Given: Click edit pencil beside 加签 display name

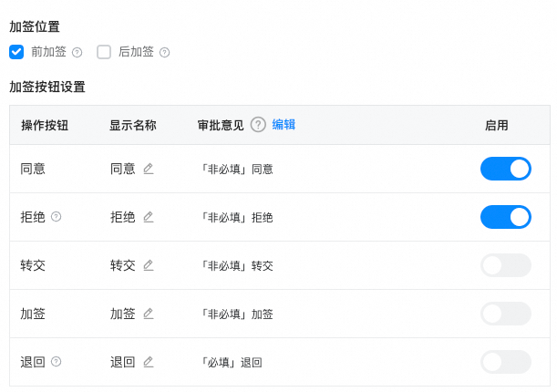Looking at the screenshot, I should 149,314.
